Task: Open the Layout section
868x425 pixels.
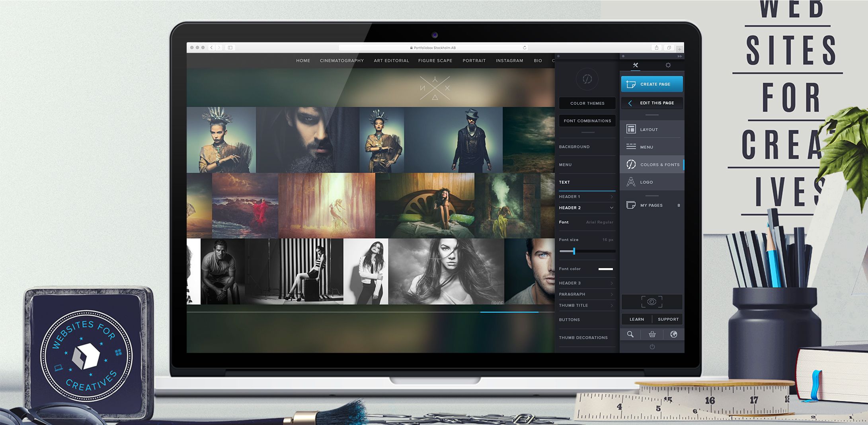Action: pyautogui.click(x=652, y=129)
